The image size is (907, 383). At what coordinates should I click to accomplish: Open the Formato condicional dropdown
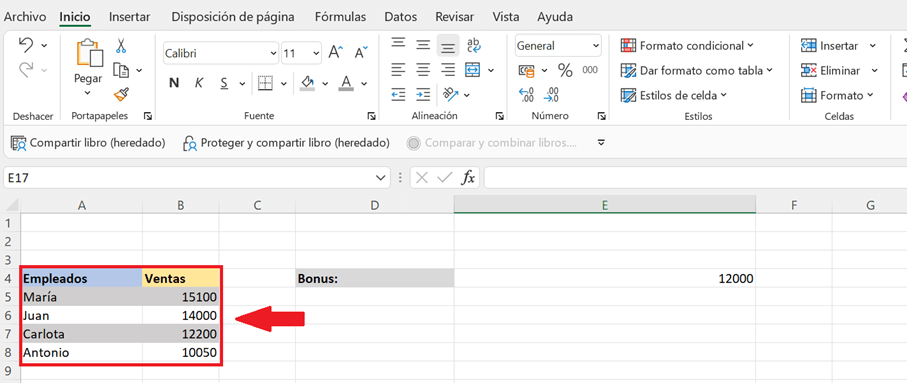pos(687,46)
